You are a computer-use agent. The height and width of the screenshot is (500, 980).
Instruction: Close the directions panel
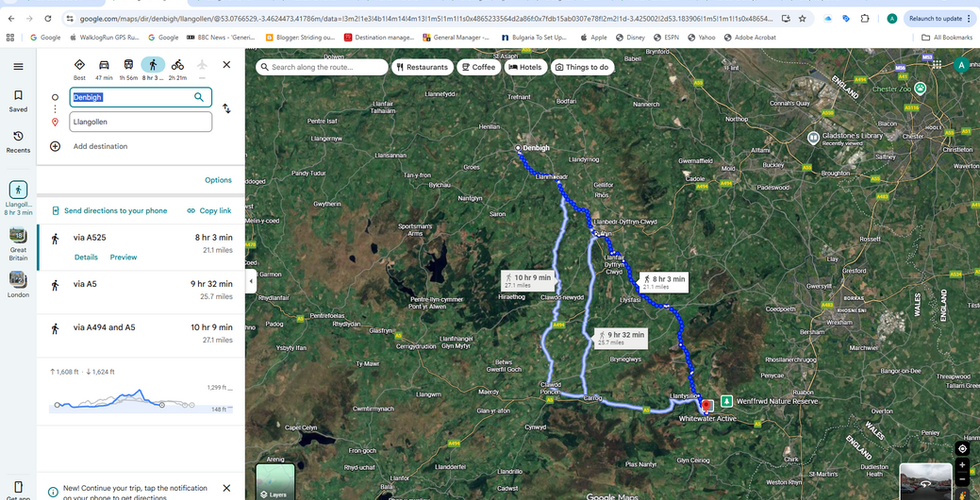tap(226, 64)
